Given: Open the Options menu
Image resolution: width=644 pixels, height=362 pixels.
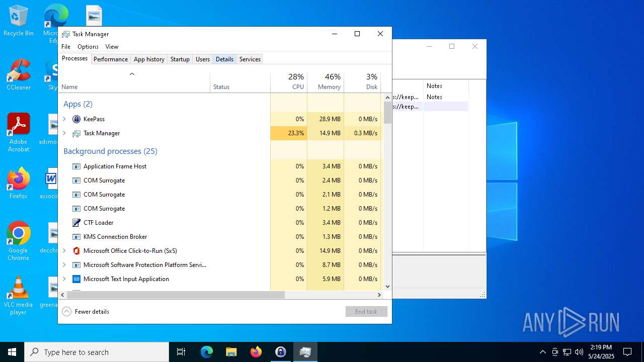Looking at the screenshot, I should [x=88, y=47].
